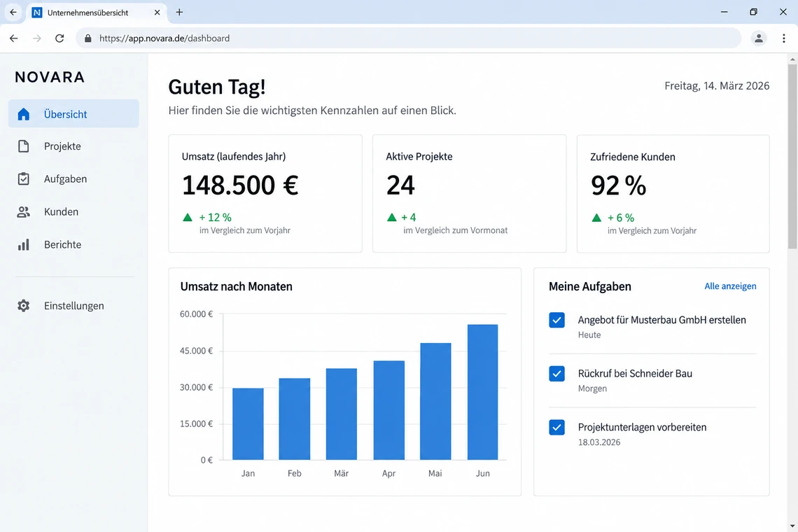Open a new browser tab with plus
The image size is (798, 532).
coord(179,12)
